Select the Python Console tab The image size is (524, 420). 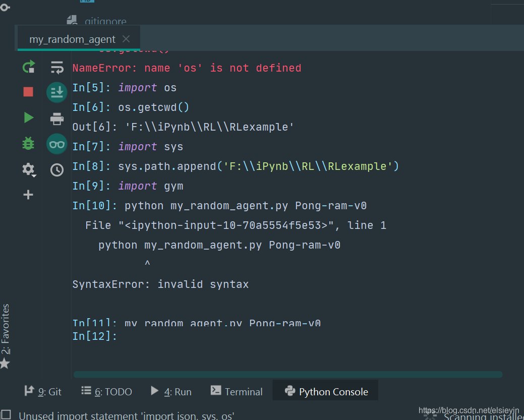[325, 390]
